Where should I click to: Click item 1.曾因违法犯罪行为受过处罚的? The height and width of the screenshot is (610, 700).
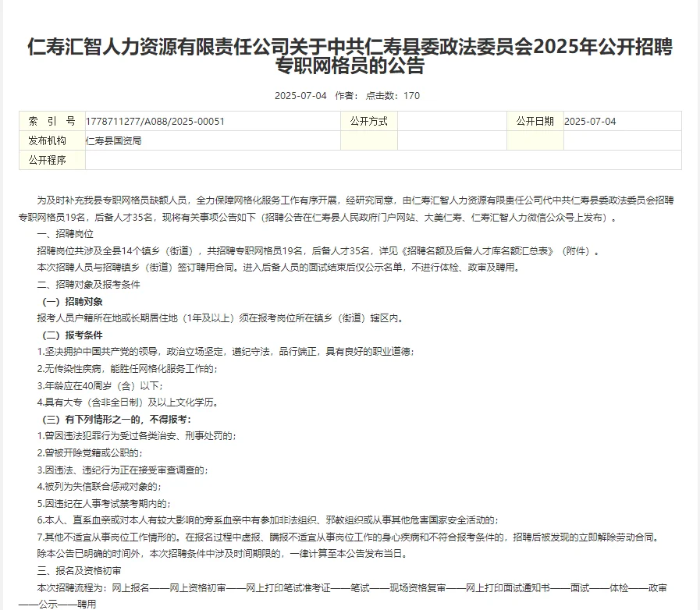[137, 436]
